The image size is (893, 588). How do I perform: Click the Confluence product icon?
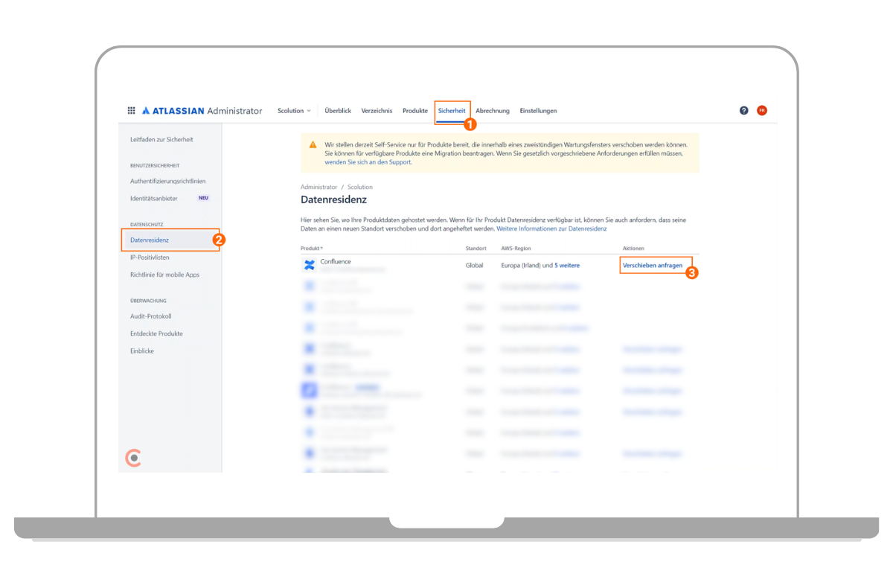[x=310, y=265]
